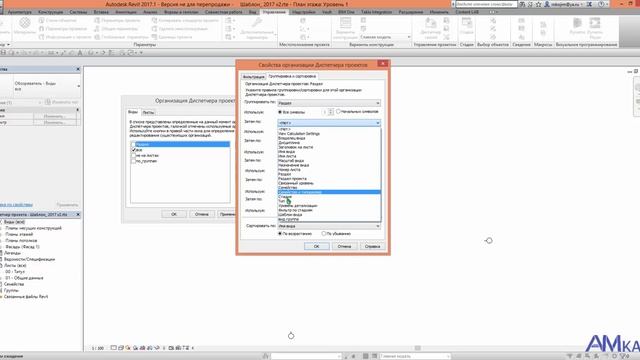Image resolution: width=640 pixels, height=360 pixels.
Task: Open the Группировать по dropdown
Action: click(329, 103)
